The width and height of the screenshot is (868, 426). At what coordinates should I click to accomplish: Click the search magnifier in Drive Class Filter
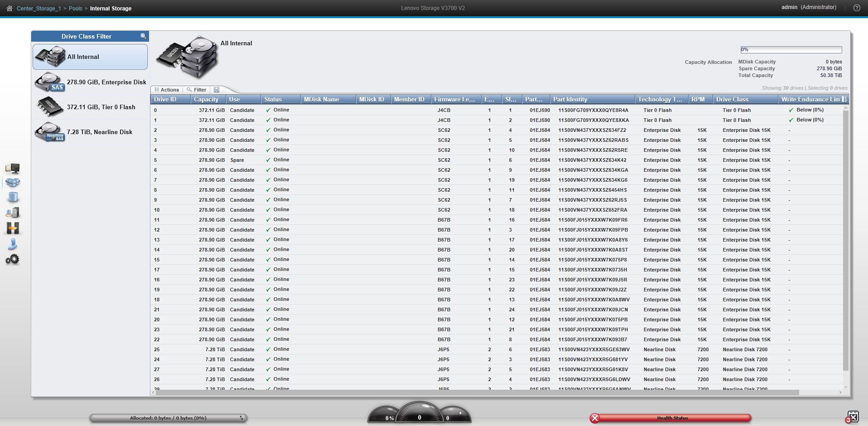tap(143, 36)
